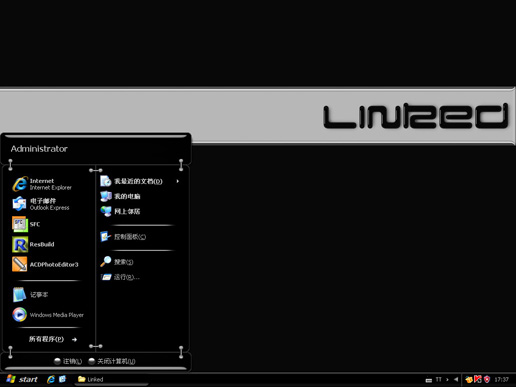
Task: Open Internet Explorer from the Start menu
Action: 42,184
